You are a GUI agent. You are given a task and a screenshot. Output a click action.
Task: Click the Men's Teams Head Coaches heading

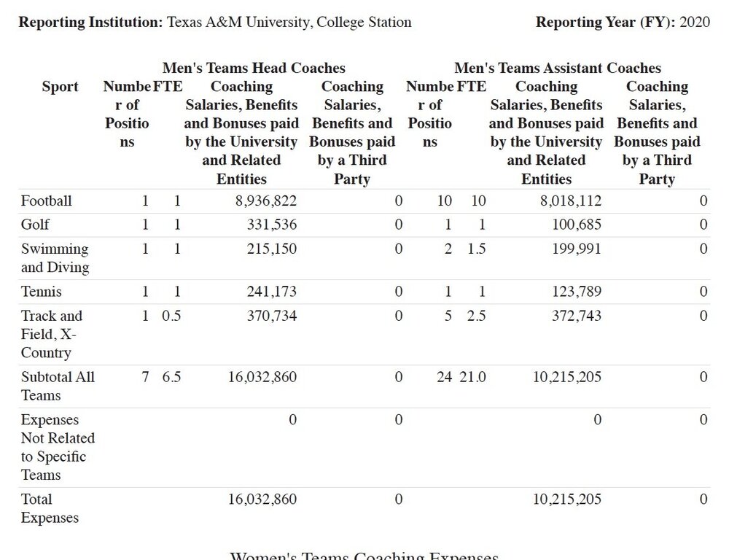pos(254,69)
